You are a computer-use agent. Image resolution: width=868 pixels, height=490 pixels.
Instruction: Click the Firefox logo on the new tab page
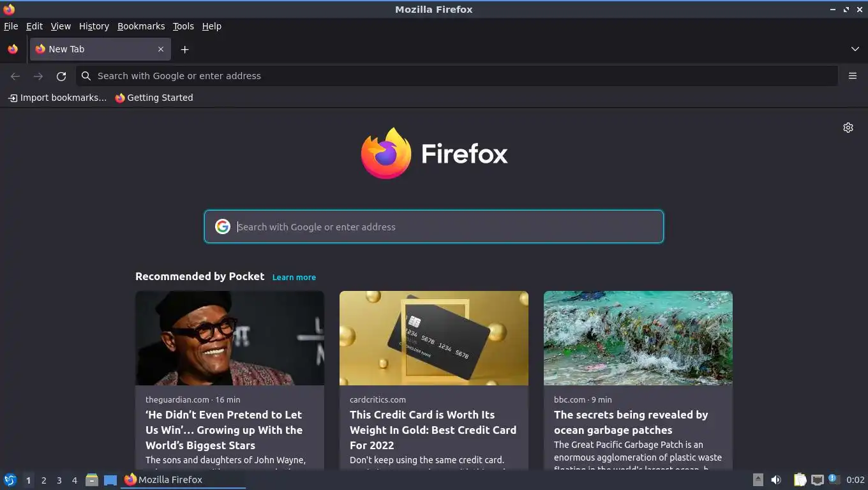(434, 153)
